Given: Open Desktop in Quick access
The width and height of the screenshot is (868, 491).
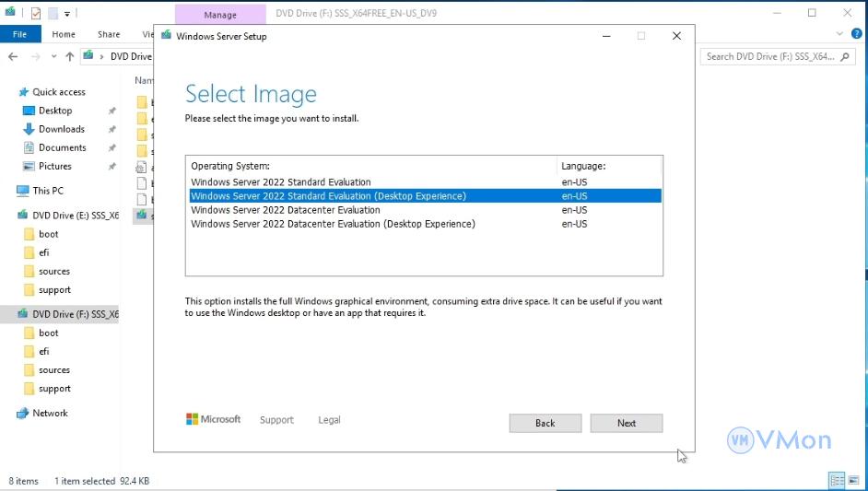Looking at the screenshot, I should pos(55,111).
